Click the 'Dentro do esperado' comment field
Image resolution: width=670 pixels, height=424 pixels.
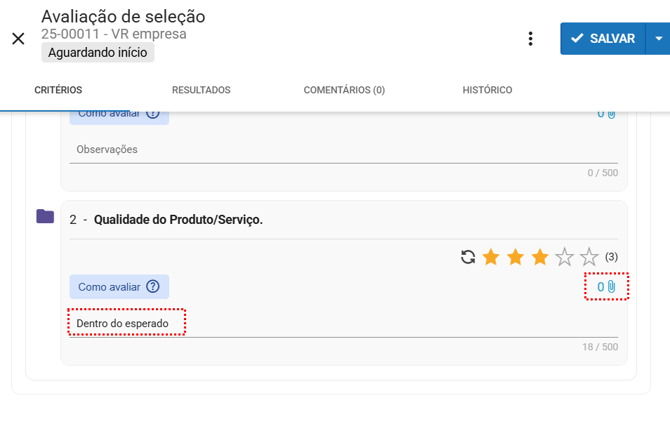pyautogui.click(x=340, y=324)
